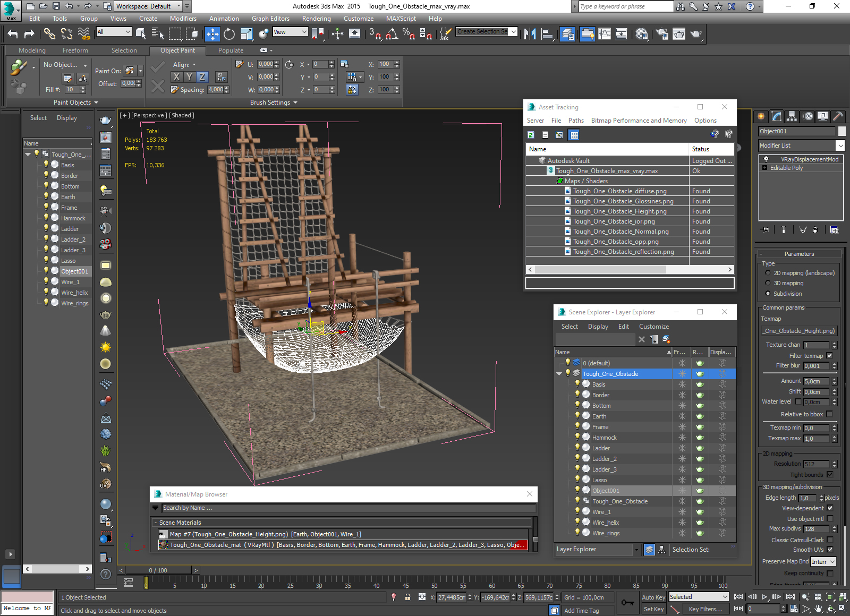The width and height of the screenshot is (850, 616).
Task: Open the Mirror tool
Action: 530,34
